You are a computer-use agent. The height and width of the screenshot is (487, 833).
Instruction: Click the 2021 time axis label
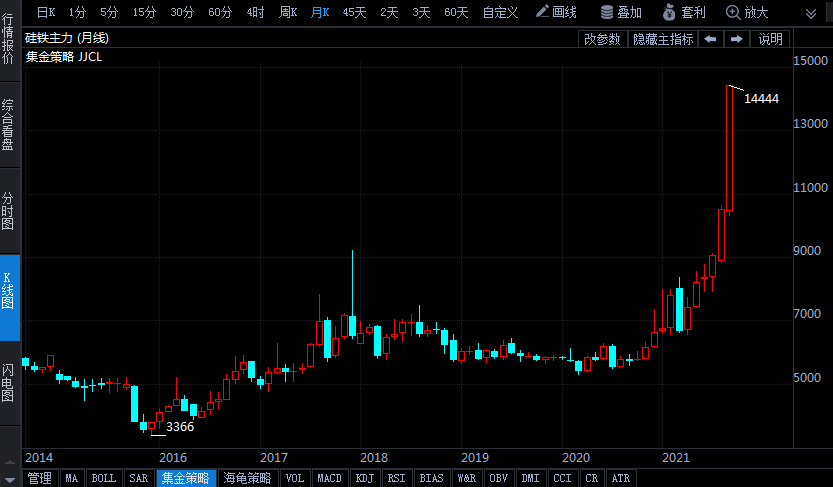pyautogui.click(x=676, y=457)
